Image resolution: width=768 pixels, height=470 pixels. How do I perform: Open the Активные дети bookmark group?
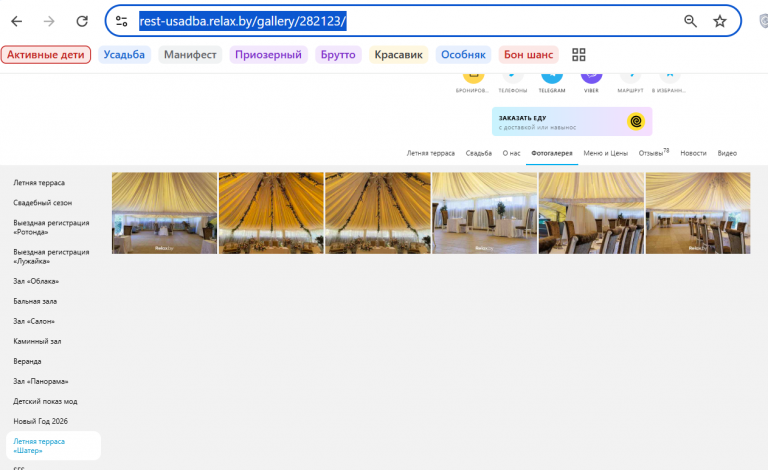(x=46, y=54)
